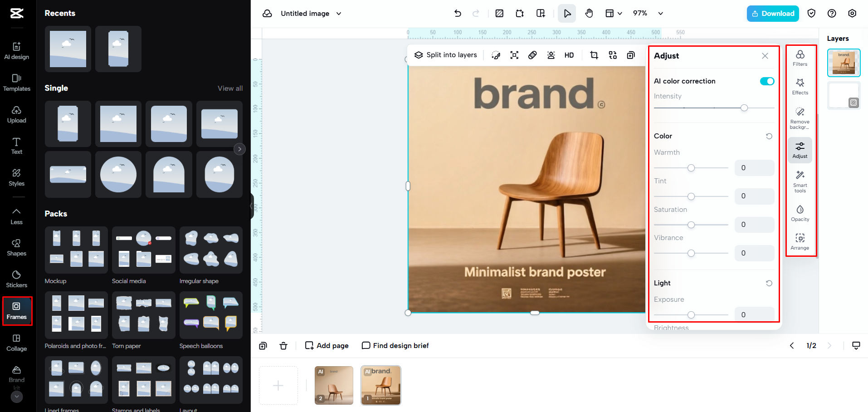Turn off AI color correction toggle

point(767,81)
